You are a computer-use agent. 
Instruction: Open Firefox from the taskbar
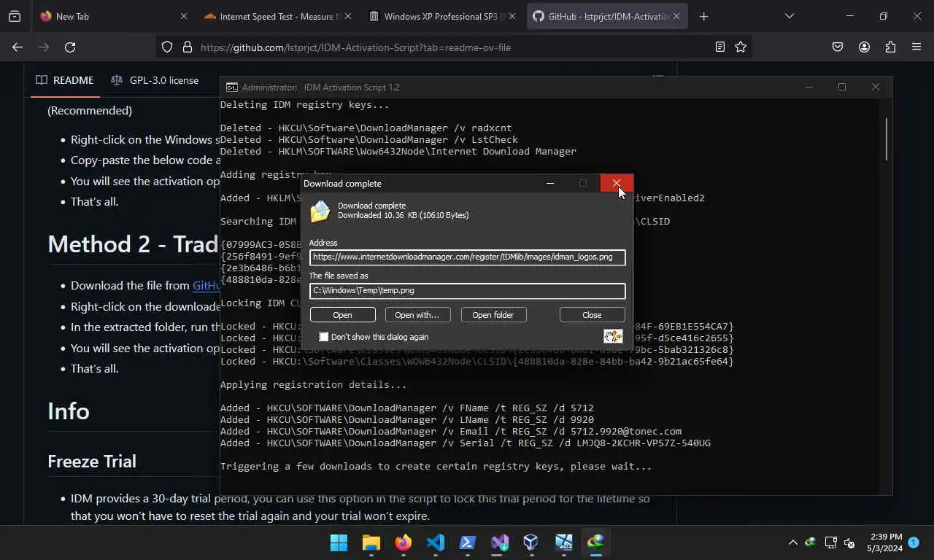404,542
